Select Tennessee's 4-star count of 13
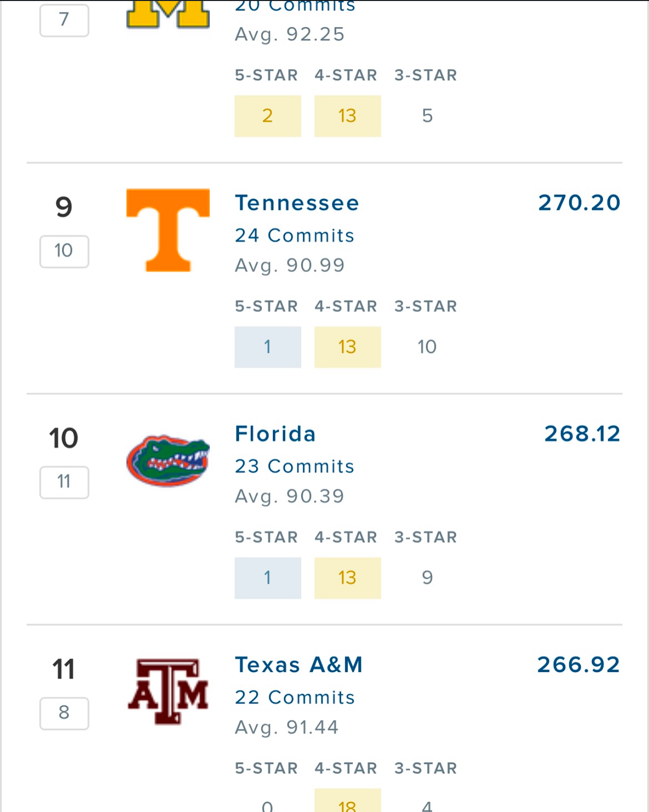 348,347
